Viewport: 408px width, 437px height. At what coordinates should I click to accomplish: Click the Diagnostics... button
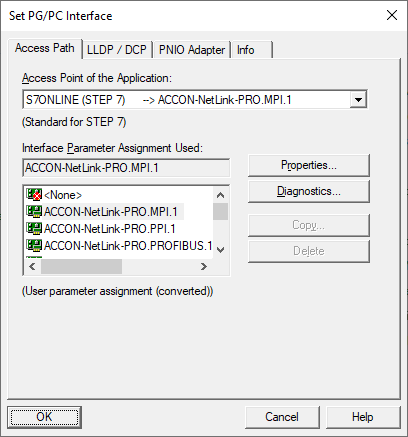309,191
